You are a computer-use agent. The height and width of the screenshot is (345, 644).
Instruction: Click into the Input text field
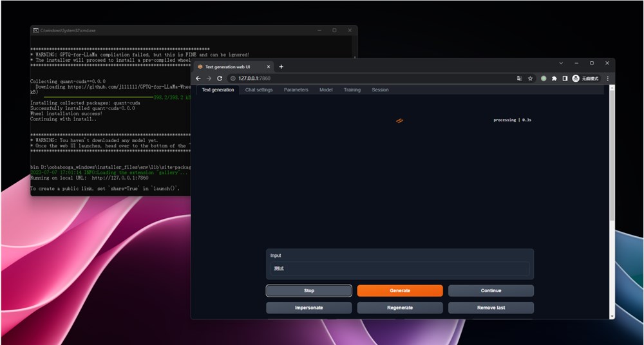[x=400, y=268]
